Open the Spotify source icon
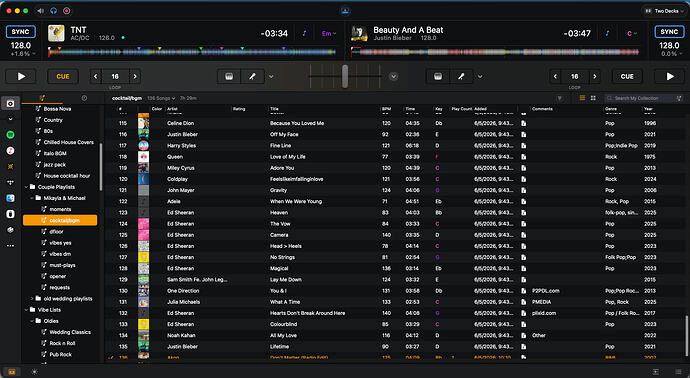This screenshot has height=378, width=690. pos(11,135)
